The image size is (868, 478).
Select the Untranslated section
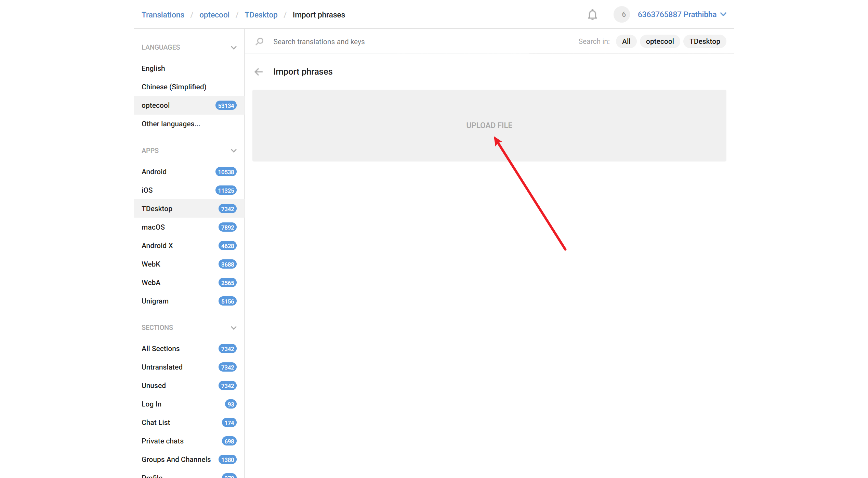coord(162,367)
